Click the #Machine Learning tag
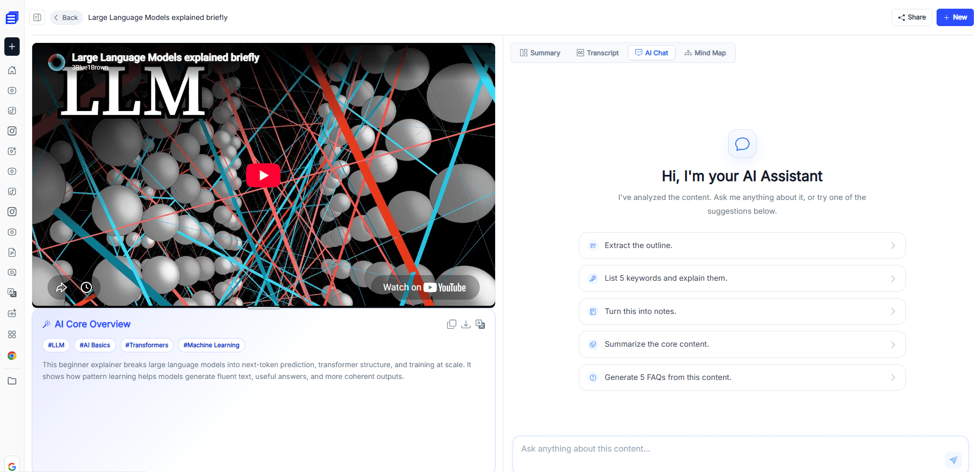The image size is (980, 472). pyautogui.click(x=212, y=345)
